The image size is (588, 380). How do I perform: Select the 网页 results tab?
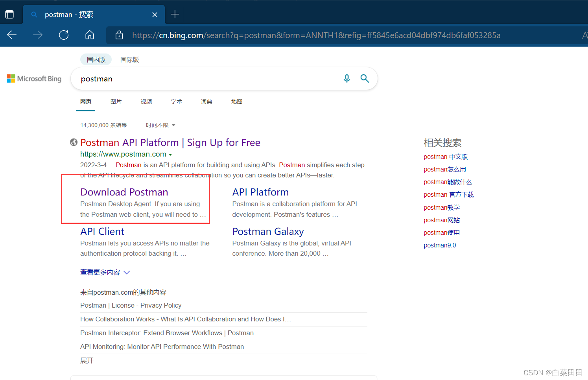point(86,101)
